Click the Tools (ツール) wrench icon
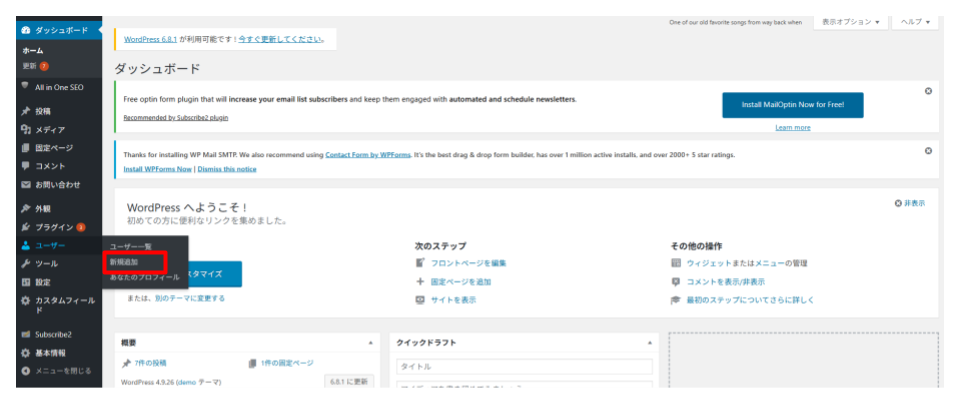Image resolution: width=960 pixels, height=401 pixels. (x=26, y=264)
